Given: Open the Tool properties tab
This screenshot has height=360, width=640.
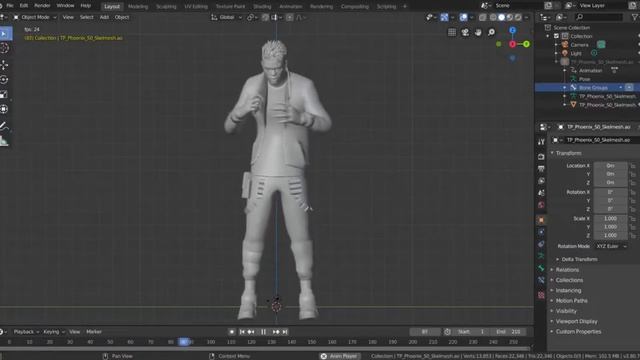Looking at the screenshot, I should coord(541,142).
